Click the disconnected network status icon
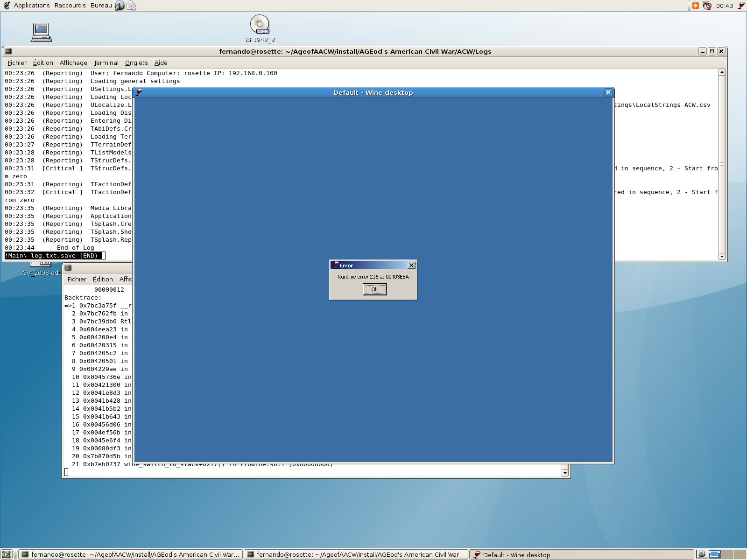 pos(707,6)
